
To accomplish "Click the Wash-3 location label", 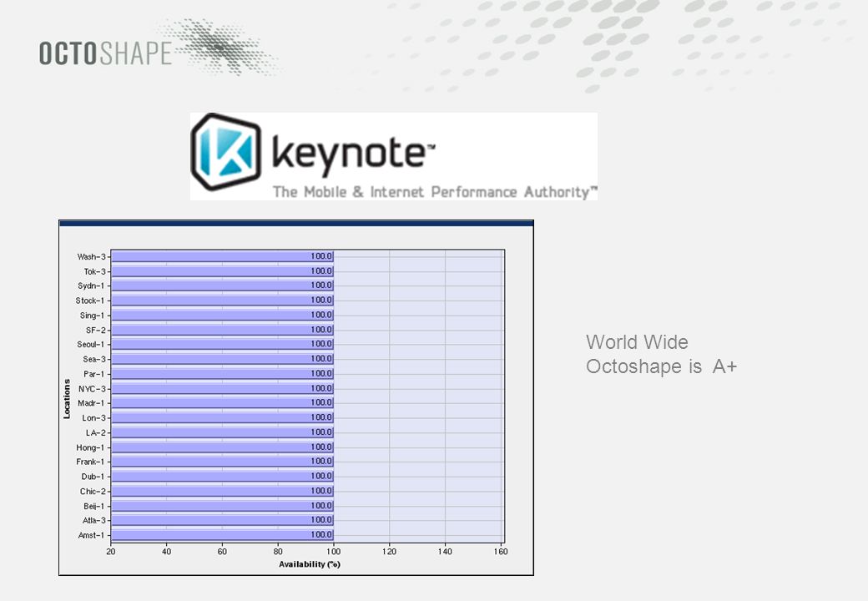I will [91, 257].
